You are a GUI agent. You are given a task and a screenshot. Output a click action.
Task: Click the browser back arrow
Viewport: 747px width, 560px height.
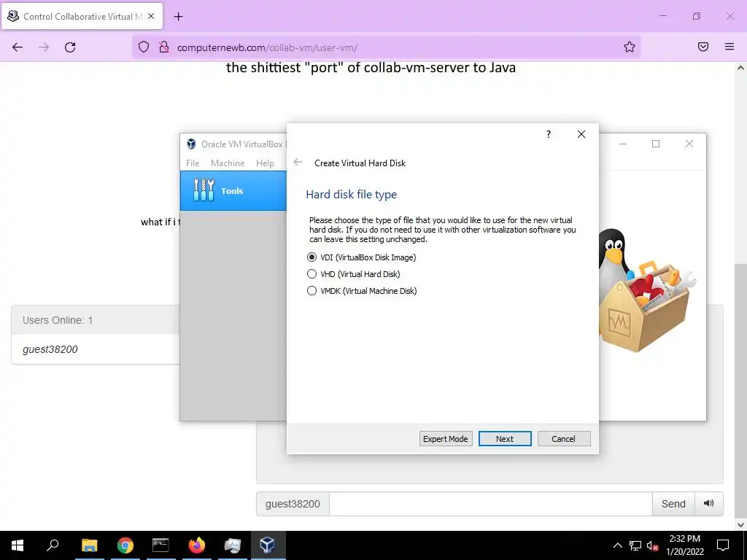[18, 47]
